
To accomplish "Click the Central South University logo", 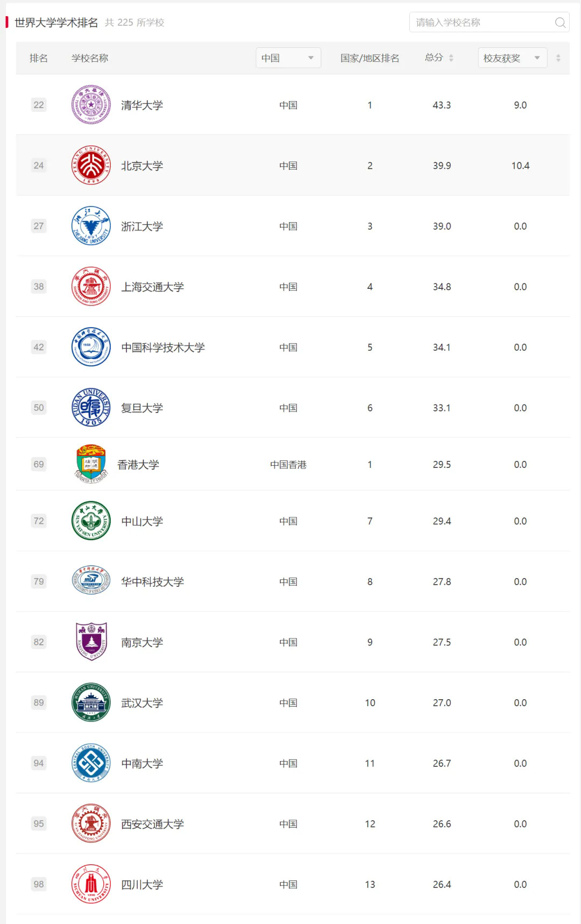I will click(x=91, y=763).
